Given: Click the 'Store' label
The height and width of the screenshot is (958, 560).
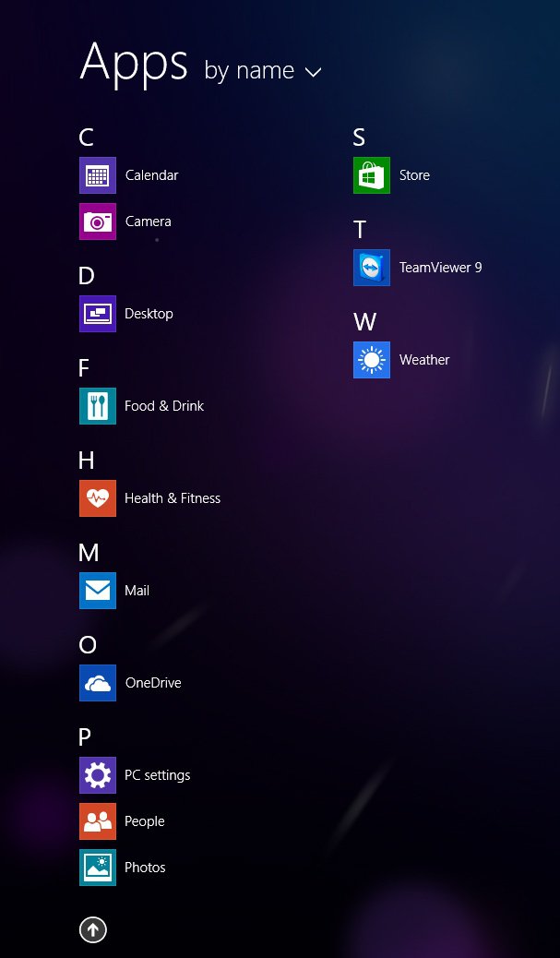Looking at the screenshot, I should (x=414, y=175).
